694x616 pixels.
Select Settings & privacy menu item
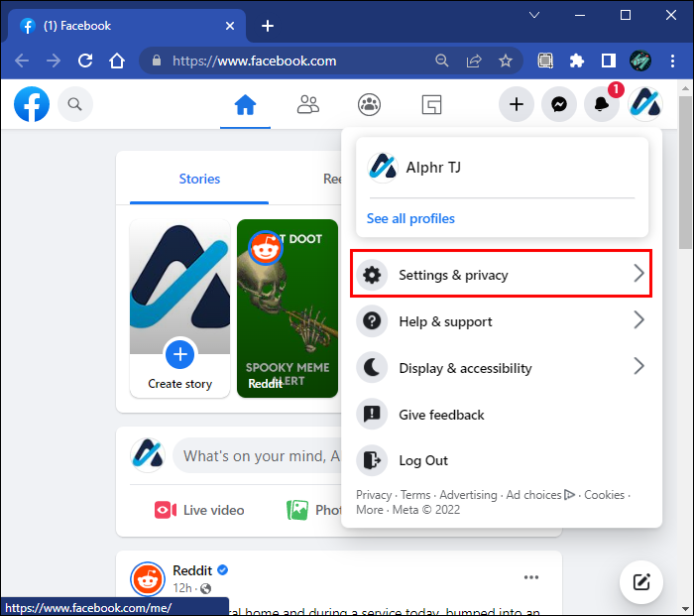501,273
